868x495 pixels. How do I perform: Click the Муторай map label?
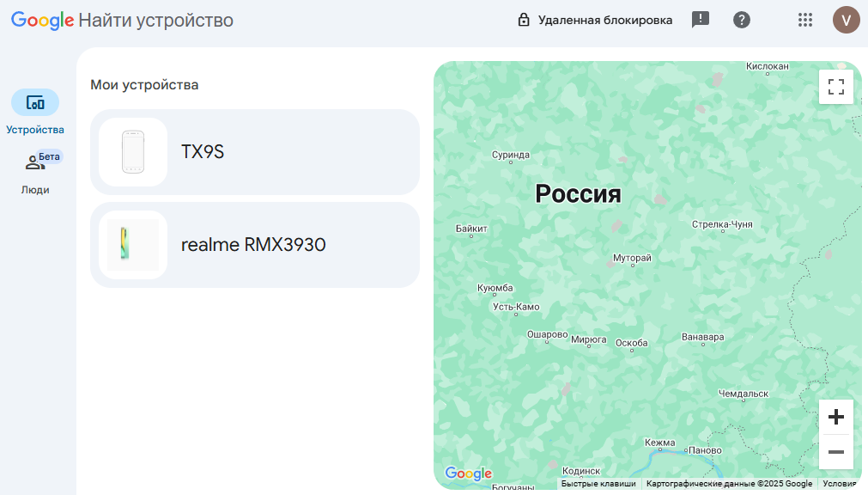pos(632,258)
